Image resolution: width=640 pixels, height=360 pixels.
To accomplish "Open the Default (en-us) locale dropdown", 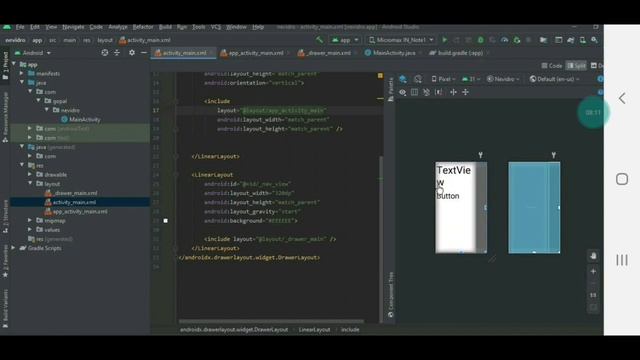I will 554,79.
